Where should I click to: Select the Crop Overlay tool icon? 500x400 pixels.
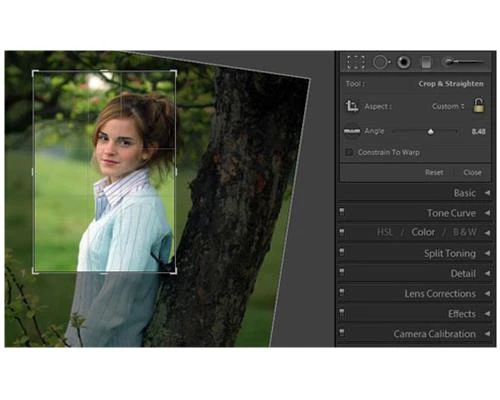coord(356,62)
